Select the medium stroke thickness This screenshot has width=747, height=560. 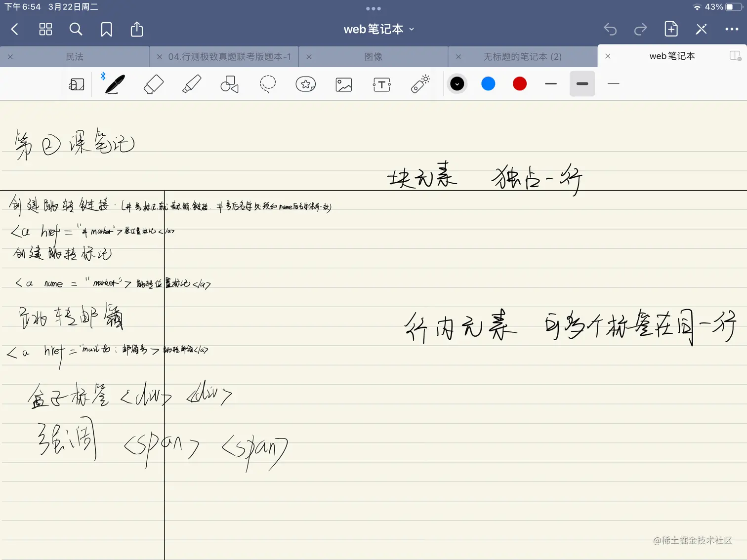tap(551, 84)
